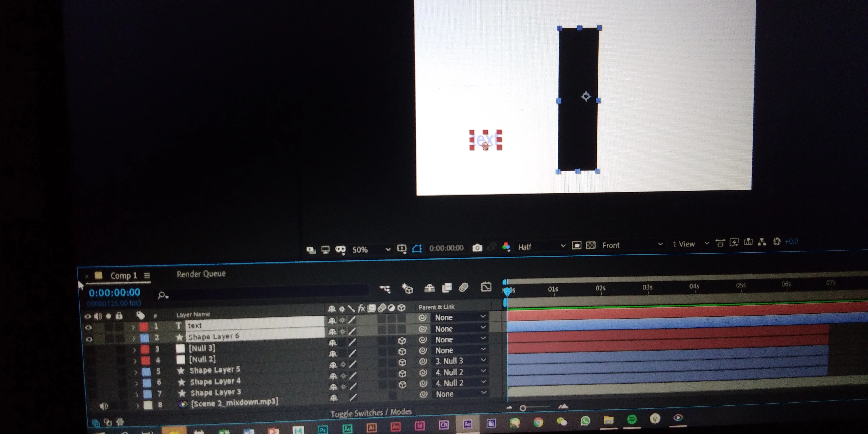Switch to the Render Queue tab

tap(201, 274)
